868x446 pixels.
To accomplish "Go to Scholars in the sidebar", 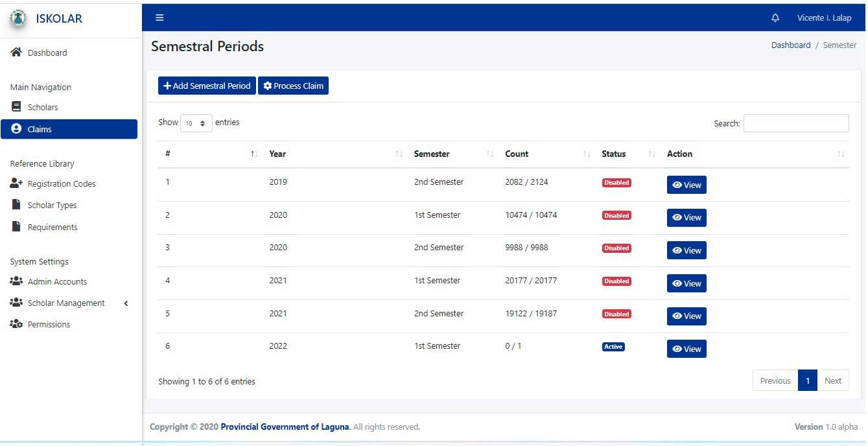I will coord(43,108).
